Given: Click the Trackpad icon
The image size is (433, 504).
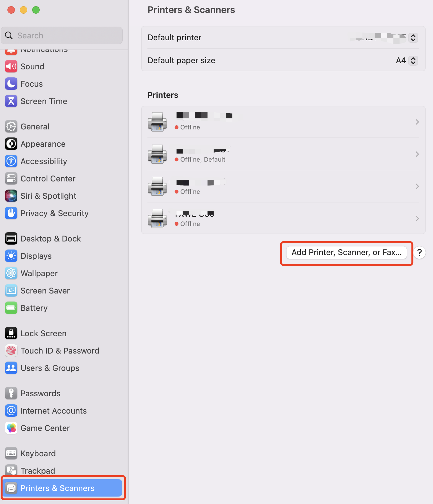Looking at the screenshot, I should click(x=11, y=471).
